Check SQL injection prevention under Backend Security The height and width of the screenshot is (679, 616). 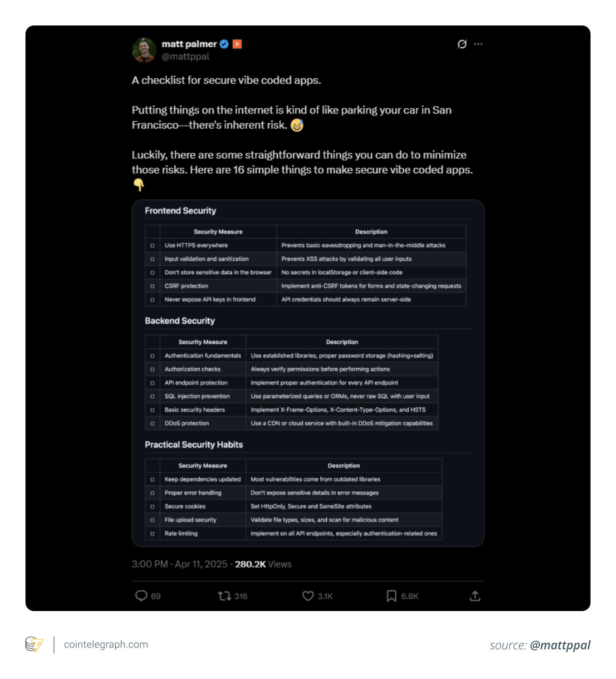click(153, 396)
